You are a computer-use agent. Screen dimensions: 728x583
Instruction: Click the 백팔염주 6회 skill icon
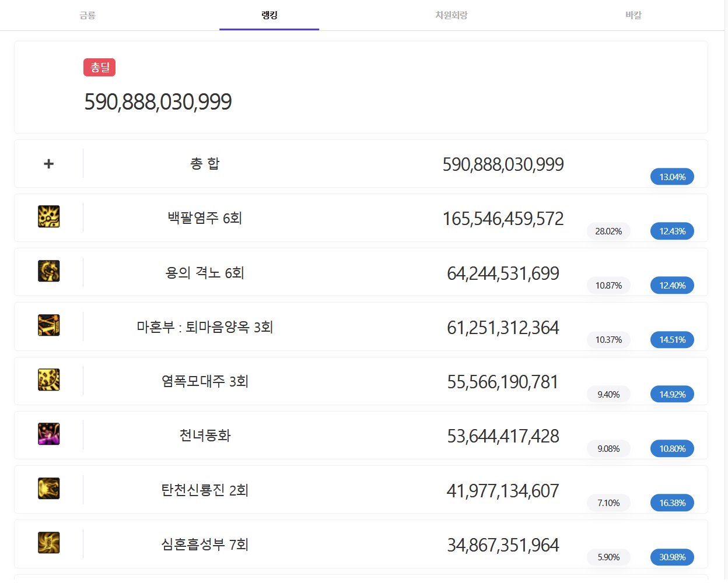[49, 217]
